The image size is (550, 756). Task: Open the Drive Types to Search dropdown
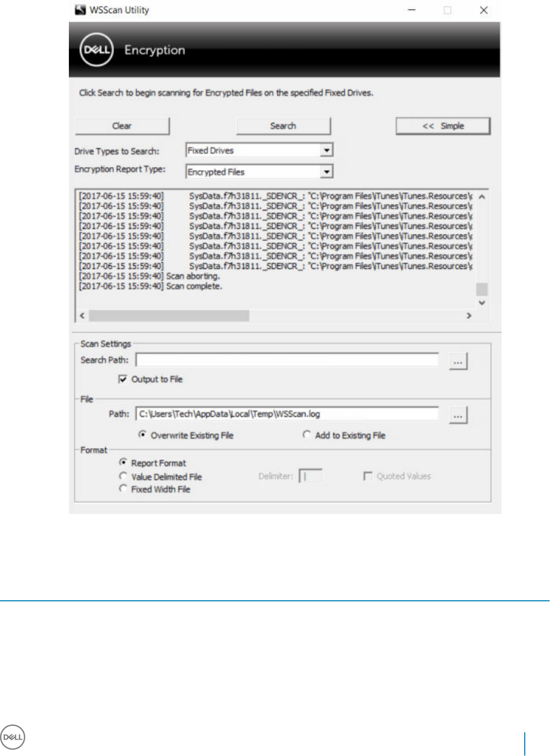[327, 150]
